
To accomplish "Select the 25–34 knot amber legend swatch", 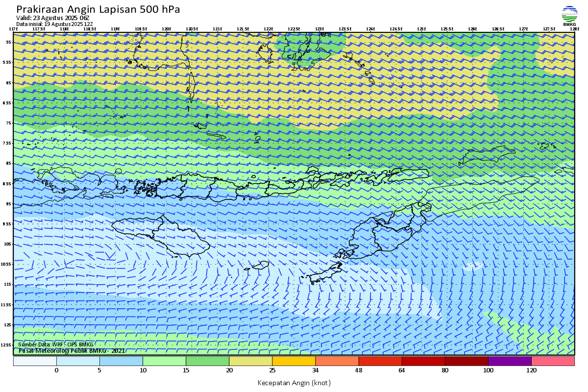I will point(294,361).
